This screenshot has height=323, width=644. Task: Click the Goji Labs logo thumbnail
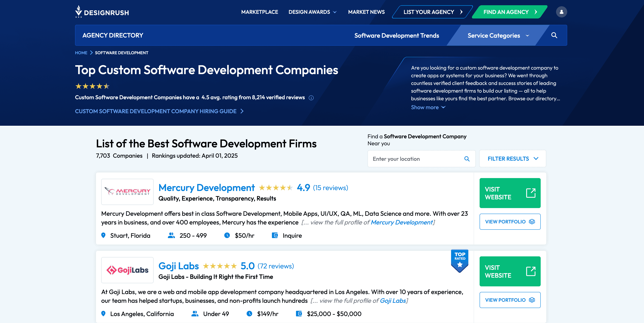(x=127, y=270)
